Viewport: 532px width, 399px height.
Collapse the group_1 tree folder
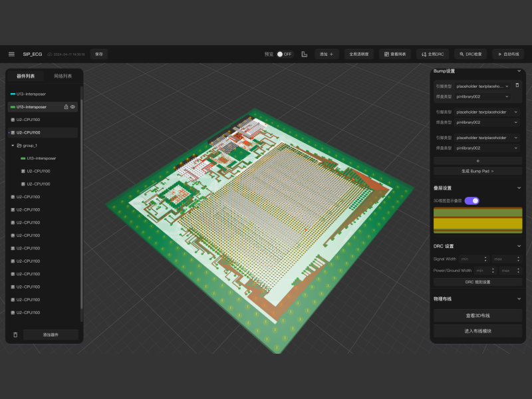[x=13, y=145]
